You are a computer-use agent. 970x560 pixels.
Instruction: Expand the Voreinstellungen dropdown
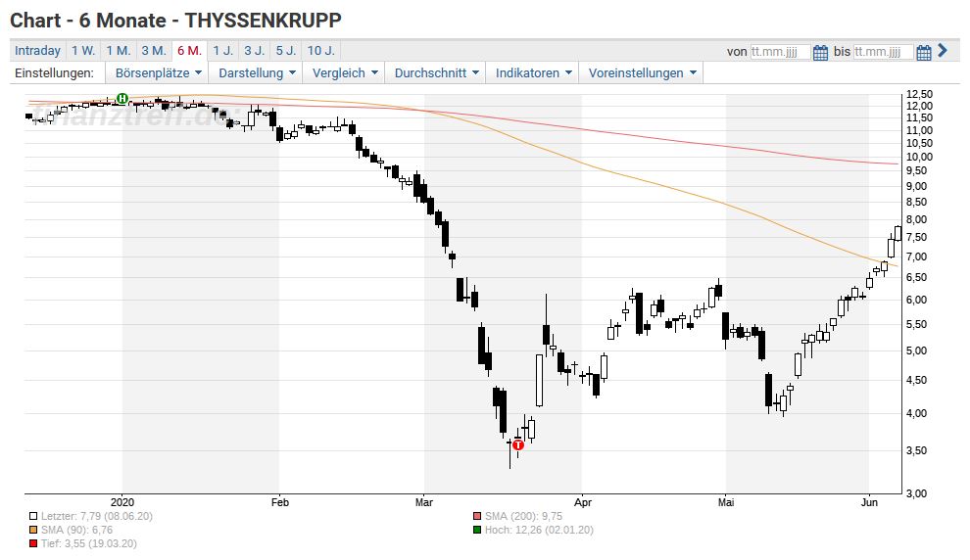(642, 72)
